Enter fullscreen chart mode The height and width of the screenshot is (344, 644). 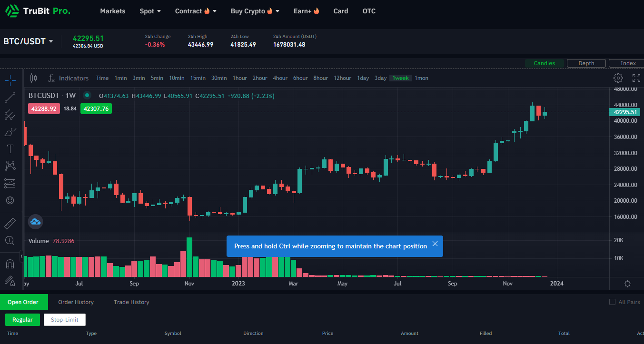(636, 78)
